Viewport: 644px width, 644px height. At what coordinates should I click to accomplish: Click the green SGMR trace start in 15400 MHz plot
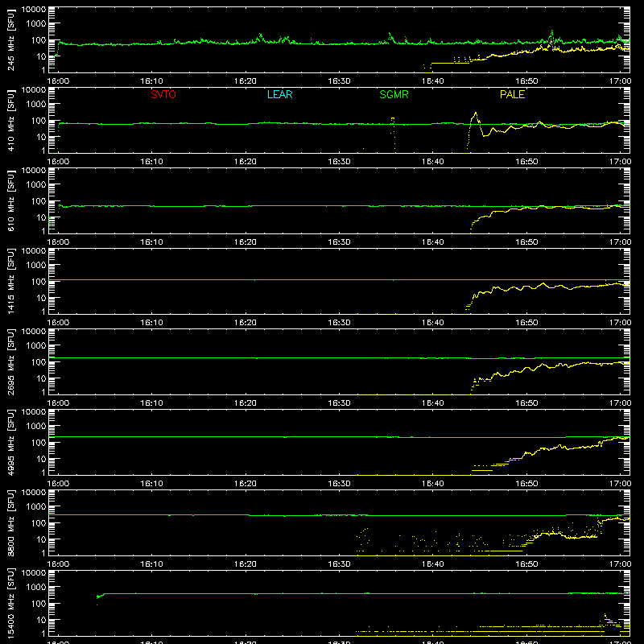(x=97, y=597)
